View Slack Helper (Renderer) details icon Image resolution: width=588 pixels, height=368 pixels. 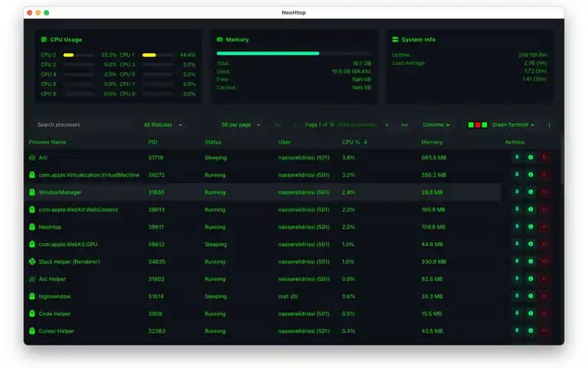[531, 261]
